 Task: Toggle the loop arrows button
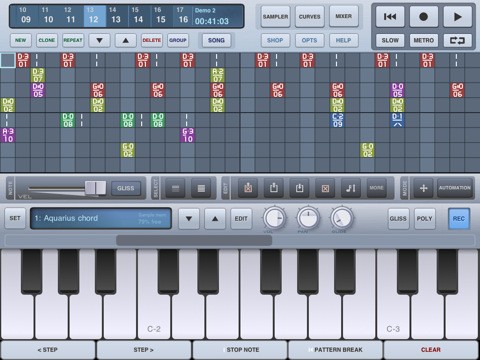click(x=457, y=41)
